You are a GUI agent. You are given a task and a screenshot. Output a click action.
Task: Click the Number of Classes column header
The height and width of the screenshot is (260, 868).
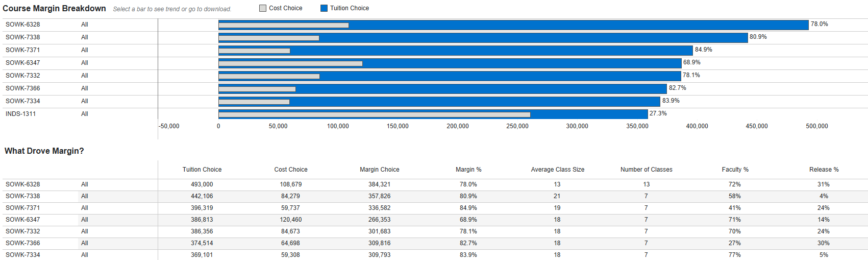pyautogui.click(x=646, y=170)
